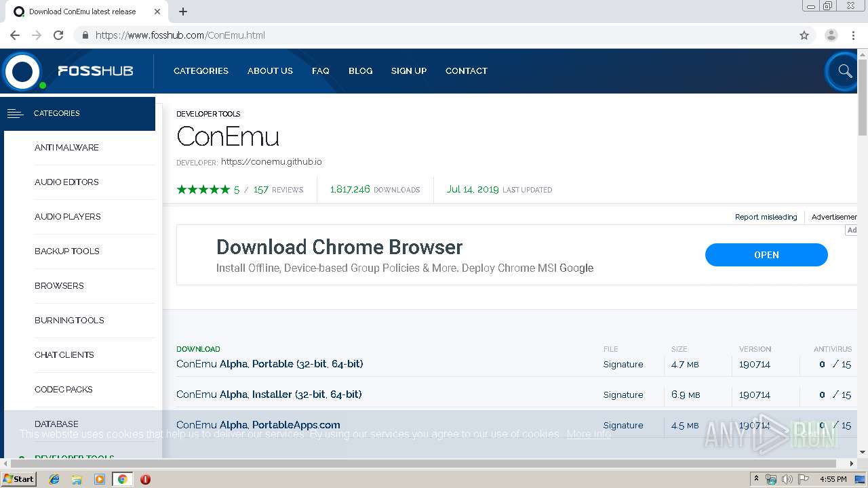This screenshot has height=488, width=868.
Task: Open the Chrome profile avatar icon
Action: click(x=831, y=35)
